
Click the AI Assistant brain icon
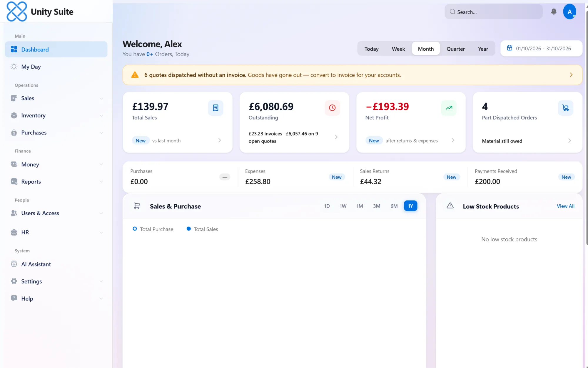coord(14,264)
